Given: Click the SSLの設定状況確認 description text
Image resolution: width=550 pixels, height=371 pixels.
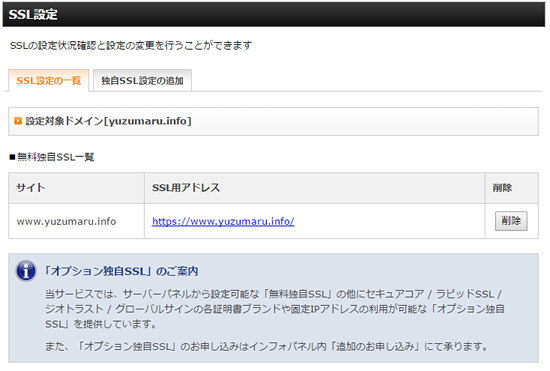Looking at the screenshot, I should [x=131, y=46].
